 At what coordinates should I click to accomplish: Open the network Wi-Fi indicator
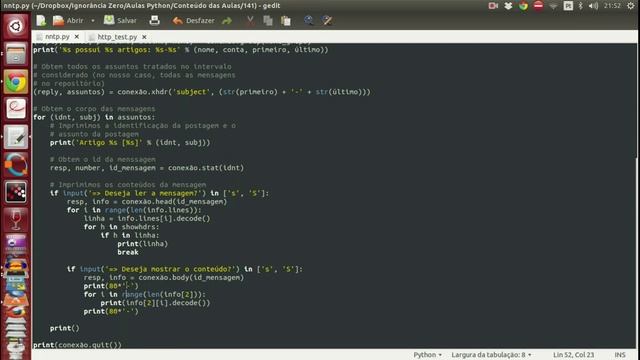click(x=553, y=6)
